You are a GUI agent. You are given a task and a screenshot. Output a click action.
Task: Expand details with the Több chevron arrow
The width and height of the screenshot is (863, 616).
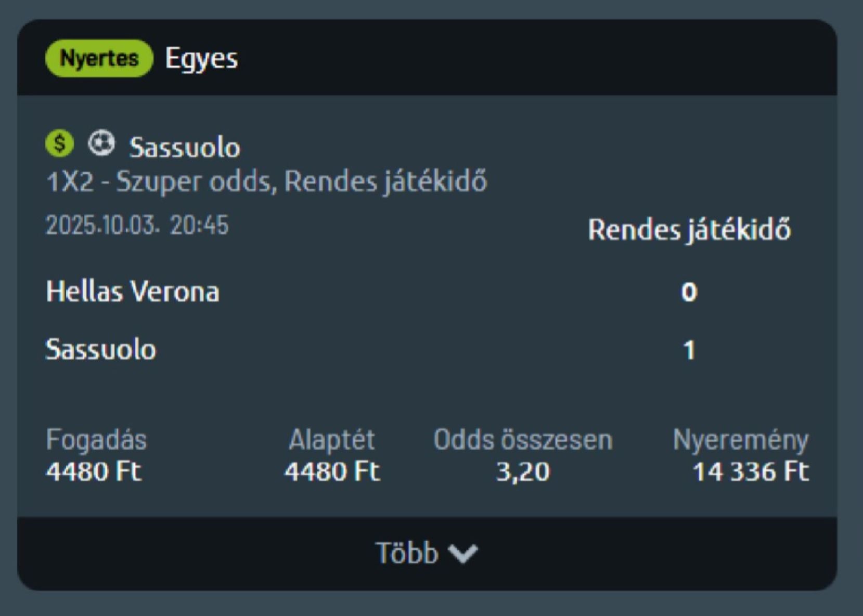pyautogui.click(x=462, y=554)
